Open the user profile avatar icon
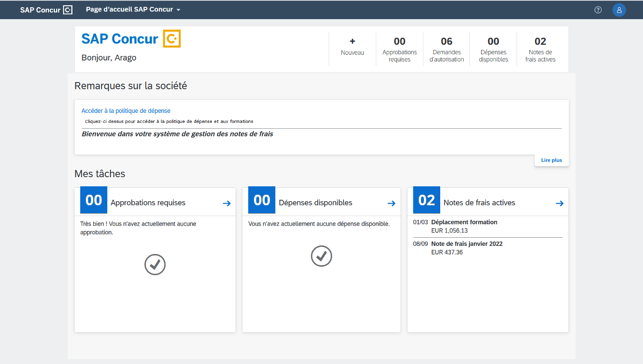 pos(619,10)
